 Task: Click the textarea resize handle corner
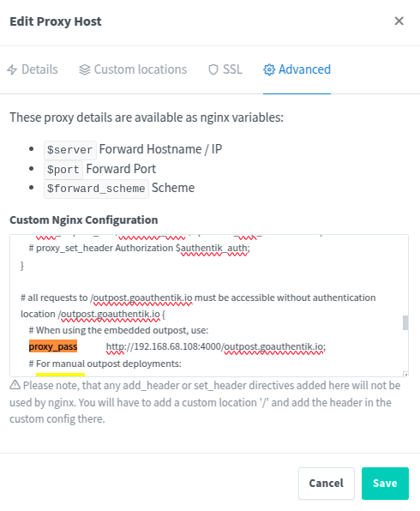405,375
